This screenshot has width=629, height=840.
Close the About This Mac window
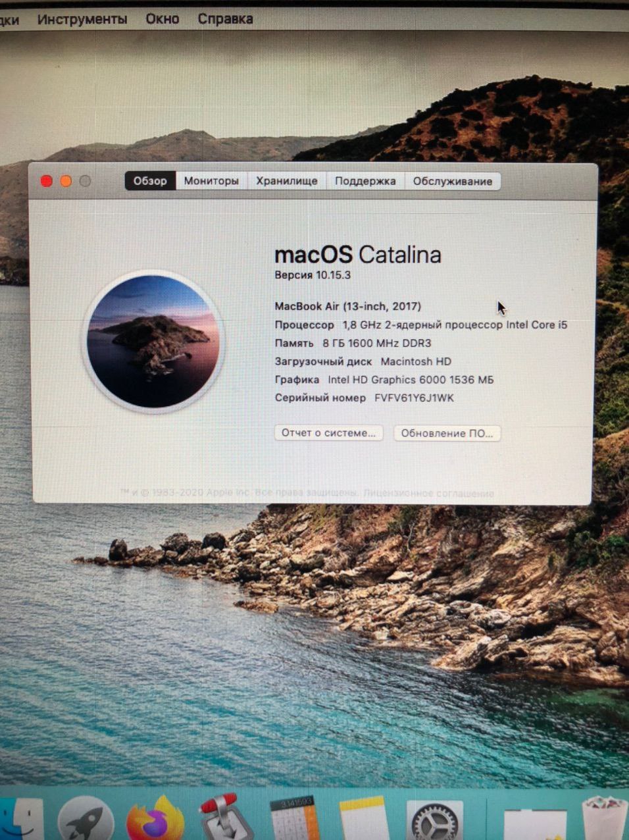coord(47,181)
